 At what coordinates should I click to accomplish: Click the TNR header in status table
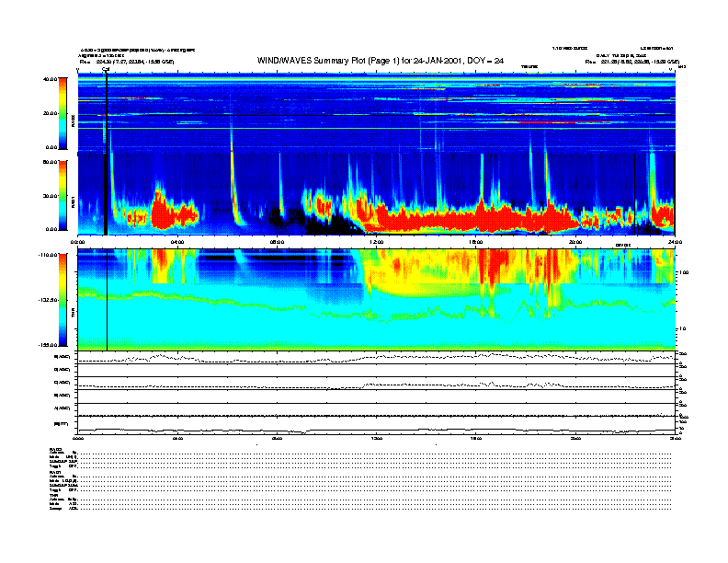53,495
